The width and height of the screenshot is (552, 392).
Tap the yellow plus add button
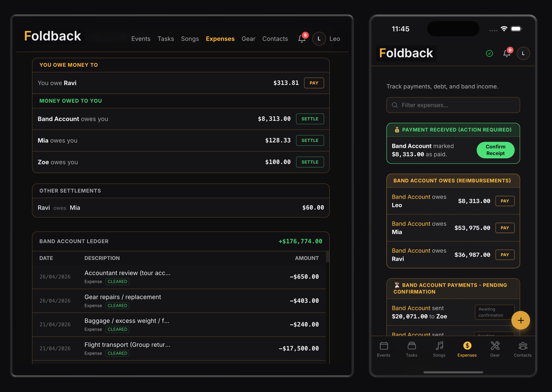pos(521,320)
